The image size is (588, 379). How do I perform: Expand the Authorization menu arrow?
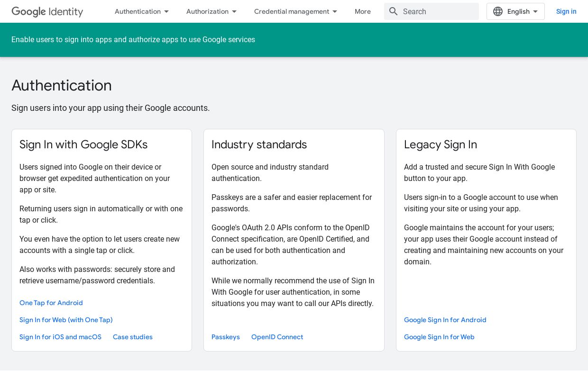point(234,11)
